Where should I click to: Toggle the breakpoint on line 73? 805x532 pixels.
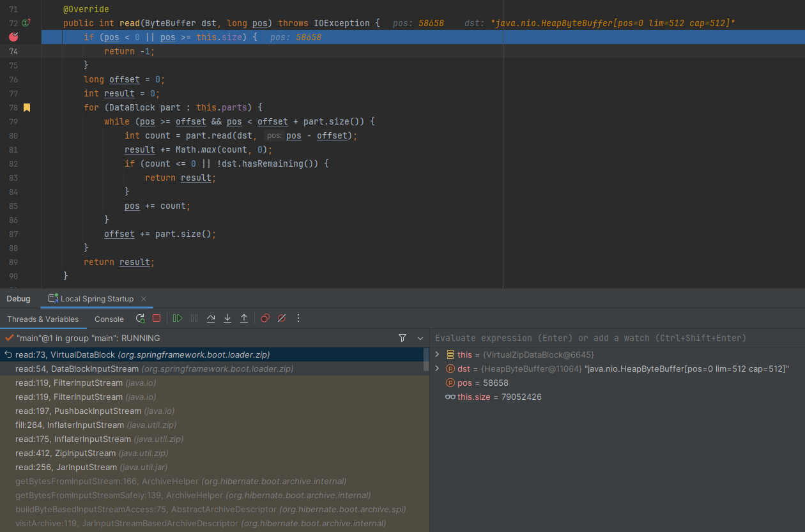click(x=13, y=37)
